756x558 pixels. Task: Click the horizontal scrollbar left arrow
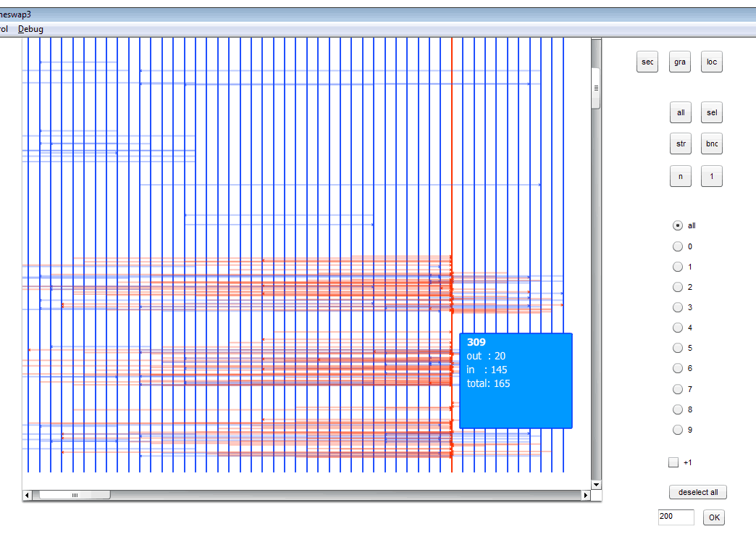pyautogui.click(x=27, y=495)
